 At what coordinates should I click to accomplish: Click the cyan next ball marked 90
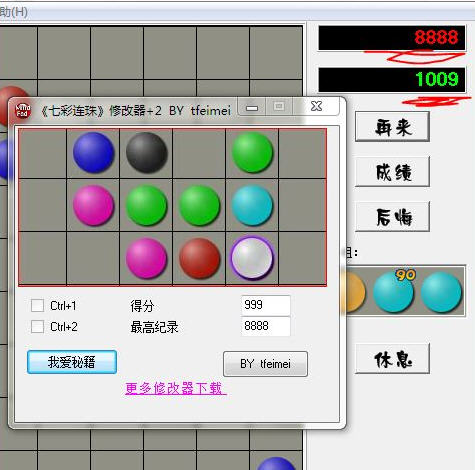393,292
